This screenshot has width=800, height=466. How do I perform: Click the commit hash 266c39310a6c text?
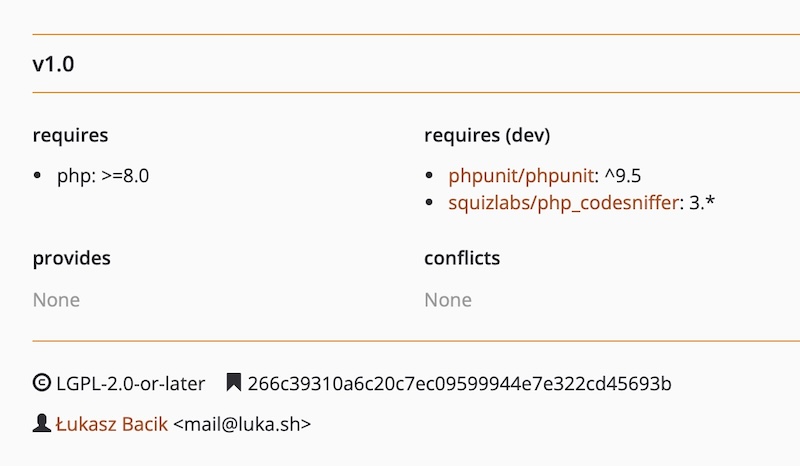pyautogui.click(x=459, y=383)
